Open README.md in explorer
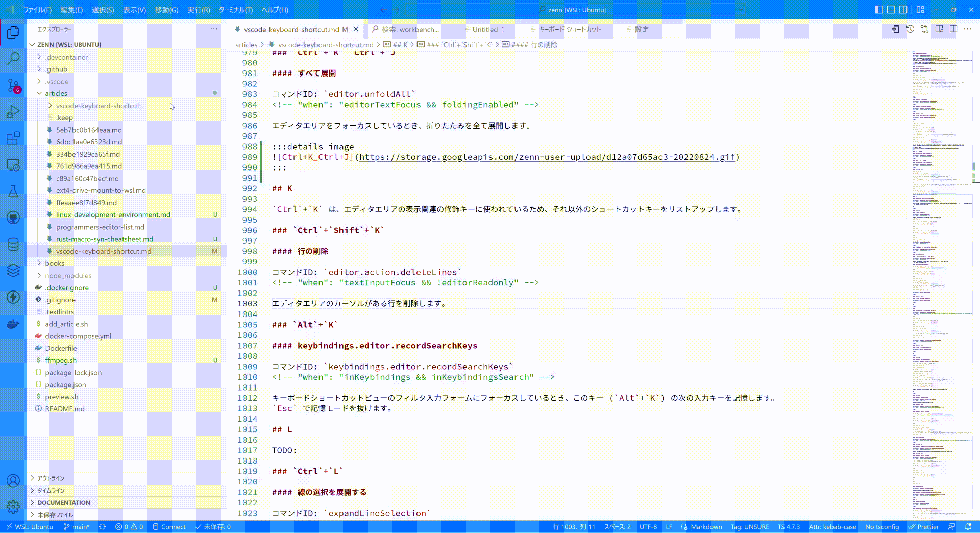The width and height of the screenshot is (980, 533). pos(64,409)
